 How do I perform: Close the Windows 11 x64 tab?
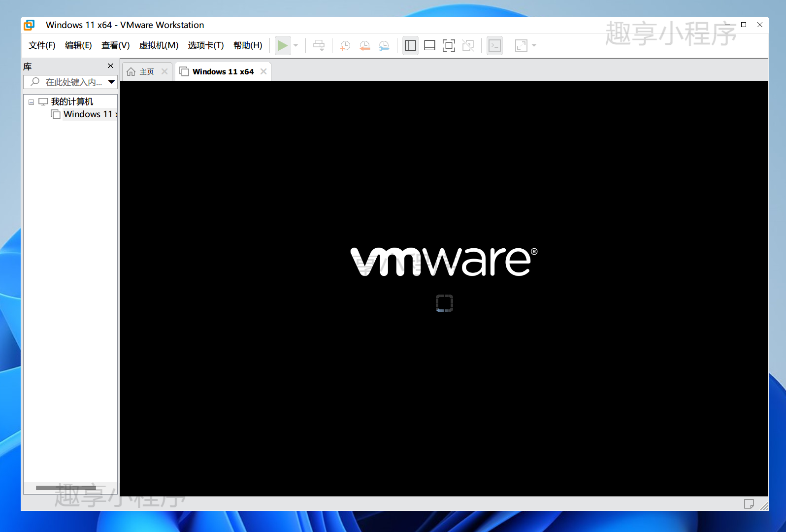point(263,71)
